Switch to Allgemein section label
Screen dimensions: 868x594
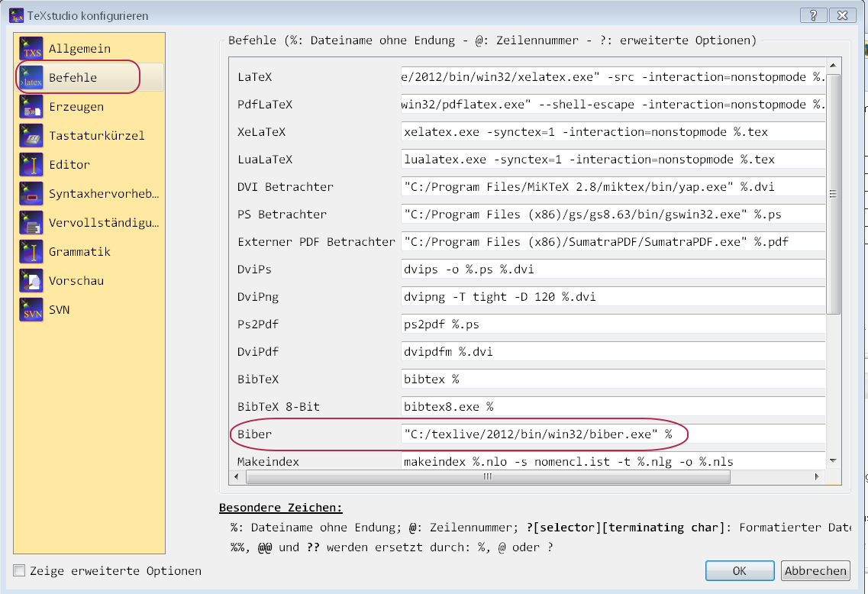79,49
